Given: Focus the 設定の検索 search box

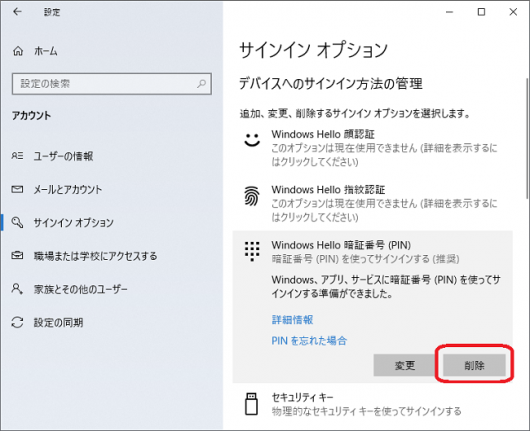Looking at the screenshot, I should tap(112, 83).
